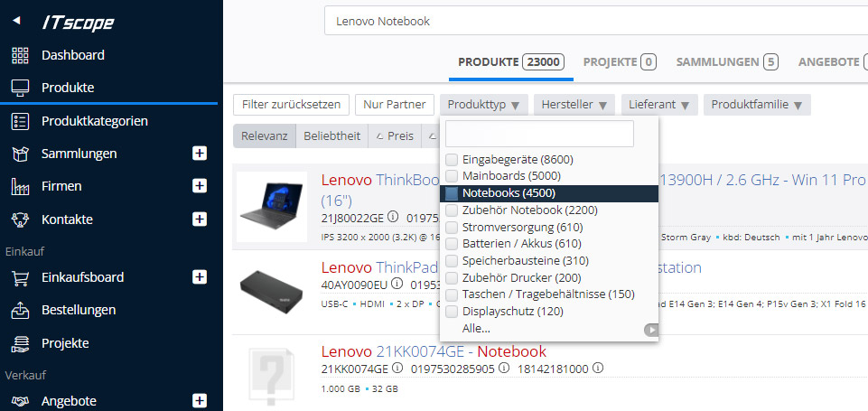Add new Angebote with plus button
868x411 pixels.
click(200, 400)
